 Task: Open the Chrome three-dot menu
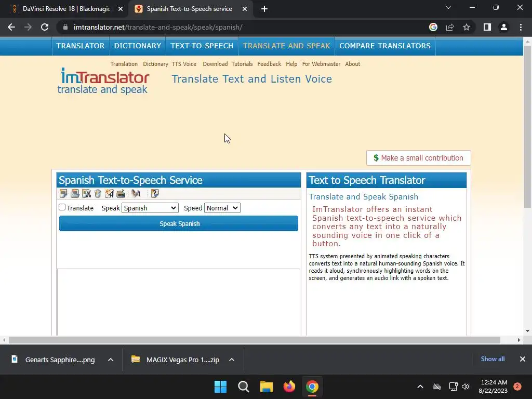coord(521,27)
